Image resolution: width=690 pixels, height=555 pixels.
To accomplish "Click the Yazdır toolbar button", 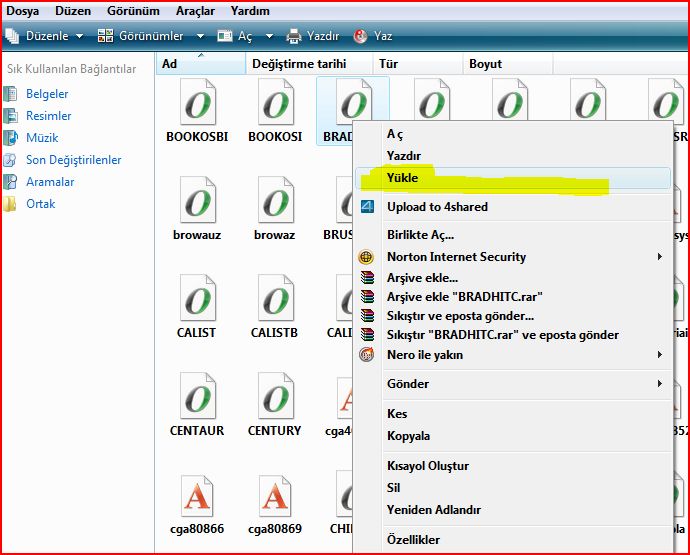I will point(313,36).
